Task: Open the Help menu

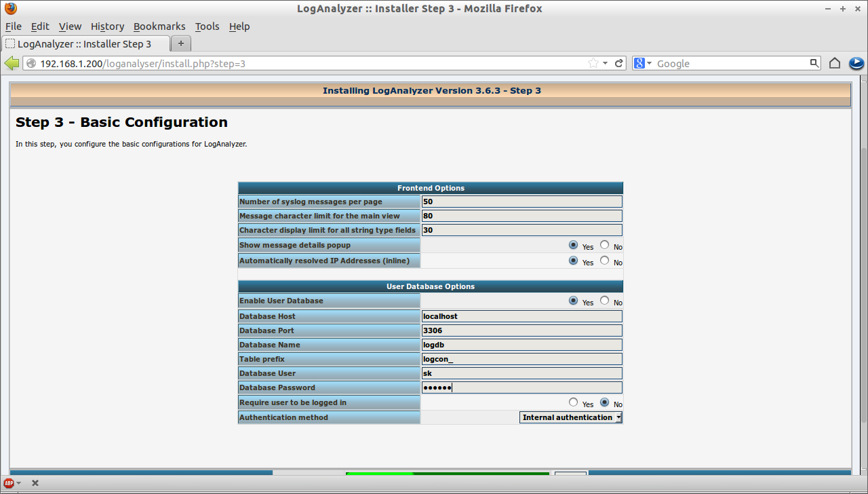Action: 239,26
